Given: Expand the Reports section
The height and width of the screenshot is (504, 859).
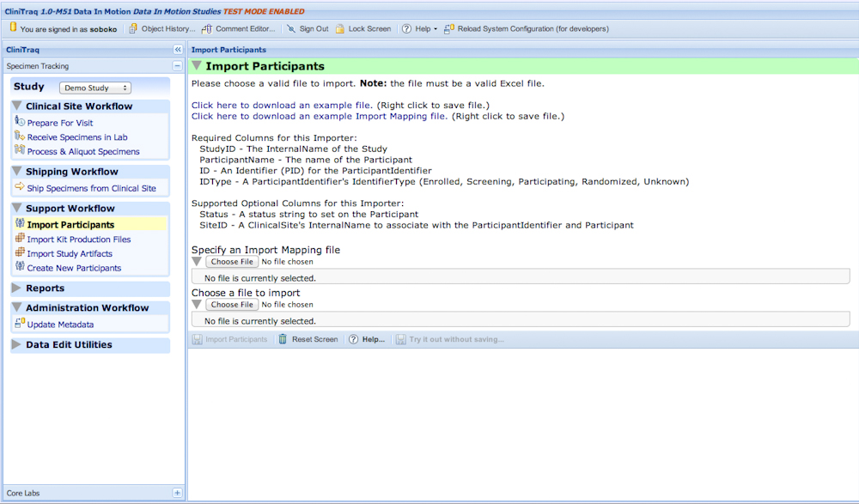Looking at the screenshot, I should coord(17,288).
